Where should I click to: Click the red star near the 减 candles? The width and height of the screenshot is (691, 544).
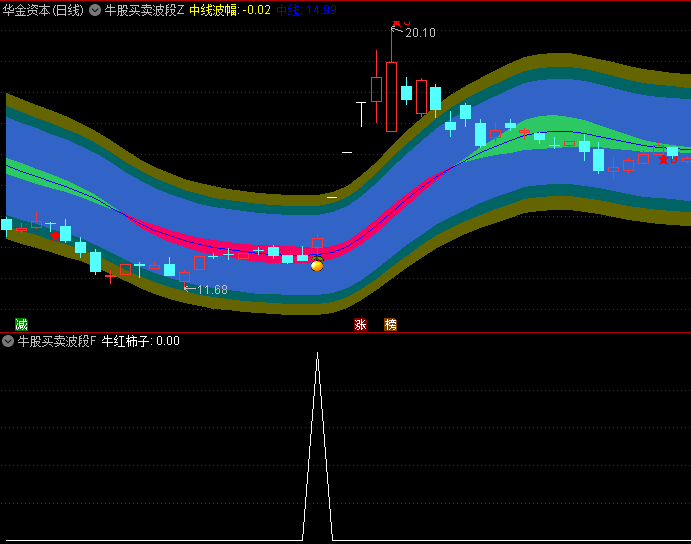pyautogui.click(x=55, y=237)
